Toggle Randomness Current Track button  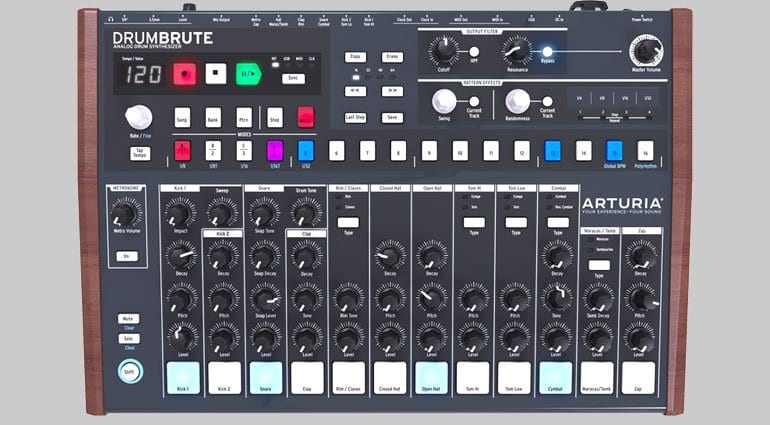click(x=547, y=101)
